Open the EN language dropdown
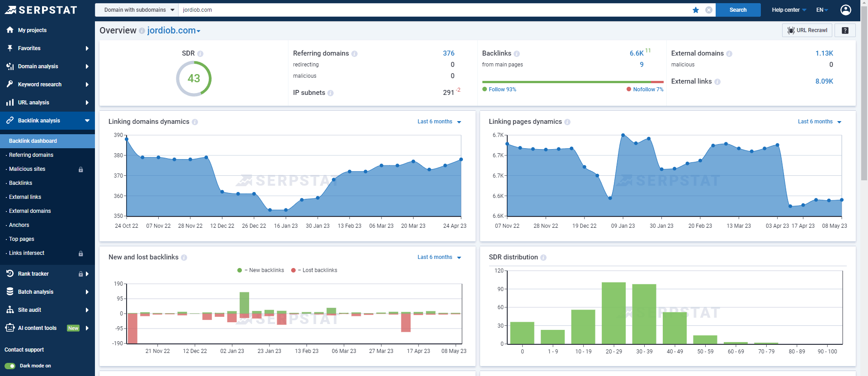The image size is (868, 376). point(822,10)
